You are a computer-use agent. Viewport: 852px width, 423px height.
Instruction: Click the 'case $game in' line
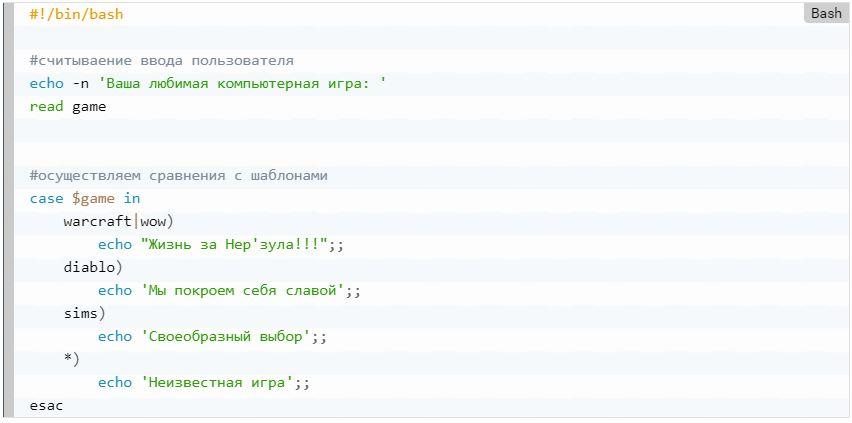pyautogui.click(x=85, y=199)
